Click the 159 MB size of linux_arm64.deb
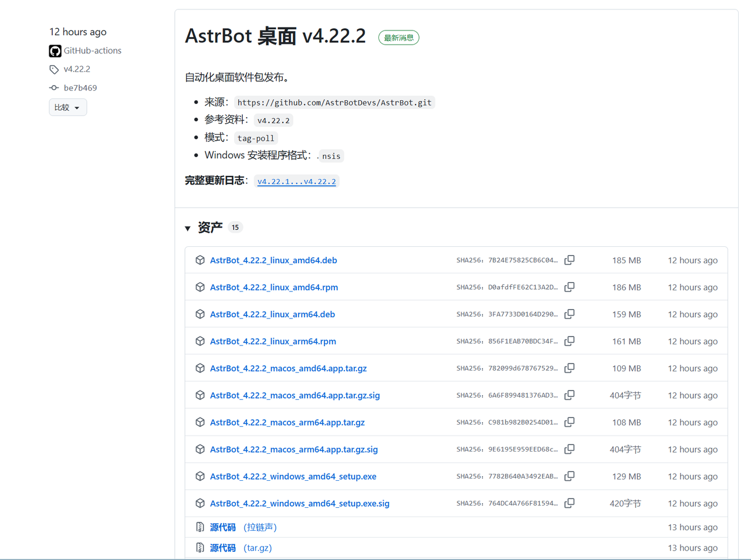The width and height of the screenshot is (751, 560). pos(627,314)
